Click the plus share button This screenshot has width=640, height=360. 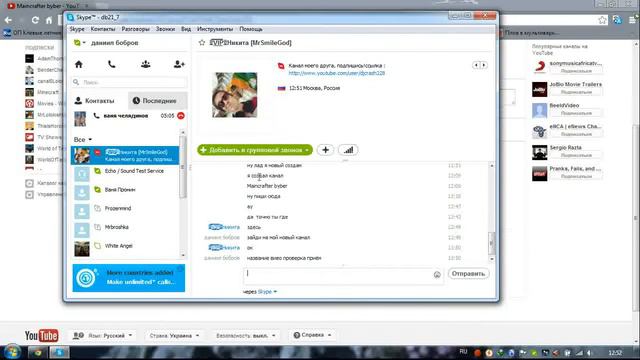(x=325, y=150)
